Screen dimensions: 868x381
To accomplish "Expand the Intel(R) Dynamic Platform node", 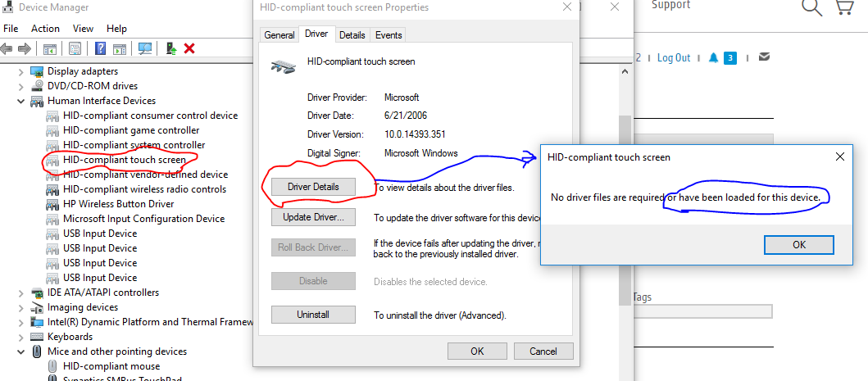I will click(x=21, y=322).
